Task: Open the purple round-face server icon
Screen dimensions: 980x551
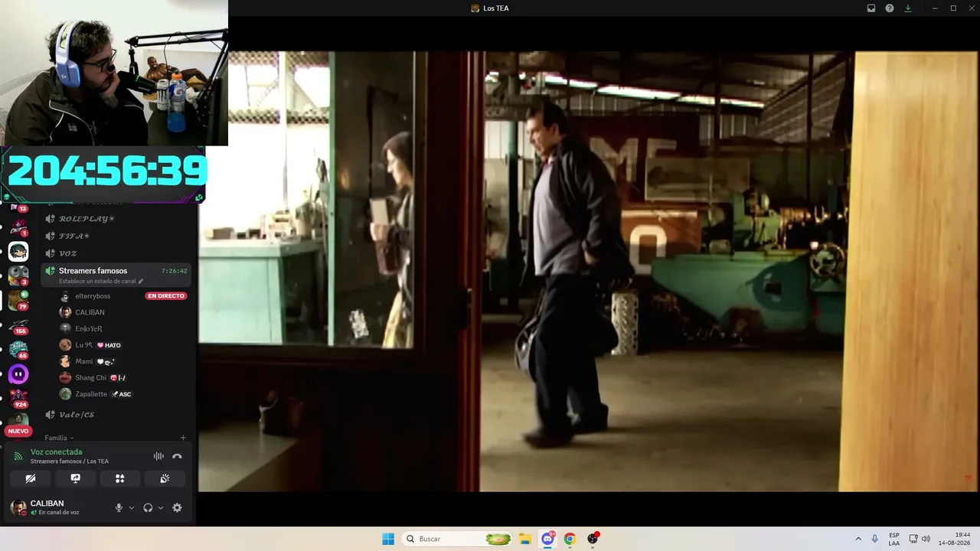Action: 18,374
